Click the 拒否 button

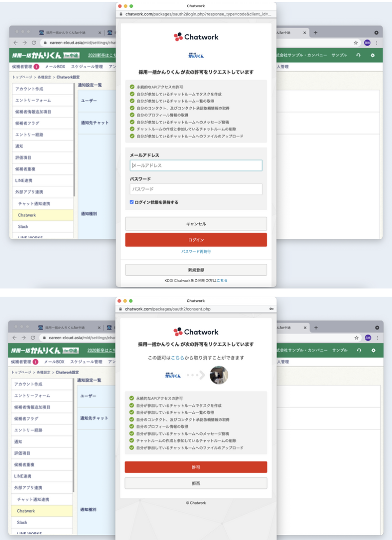pyautogui.click(x=196, y=483)
